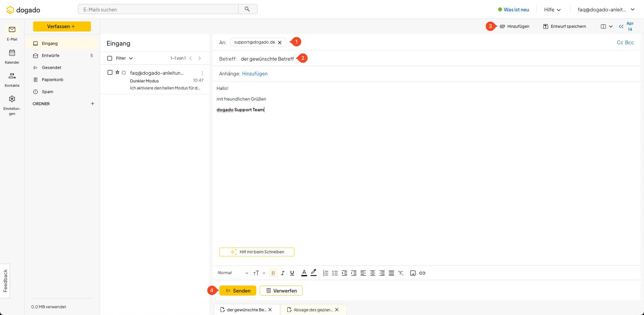This screenshot has width=644, height=315.
Task: Go to previous page of emails
Action: click(191, 58)
